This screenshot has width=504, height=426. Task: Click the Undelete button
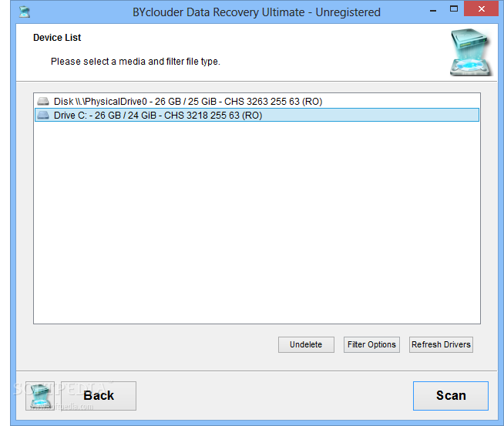pyautogui.click(x=306, y=344)
